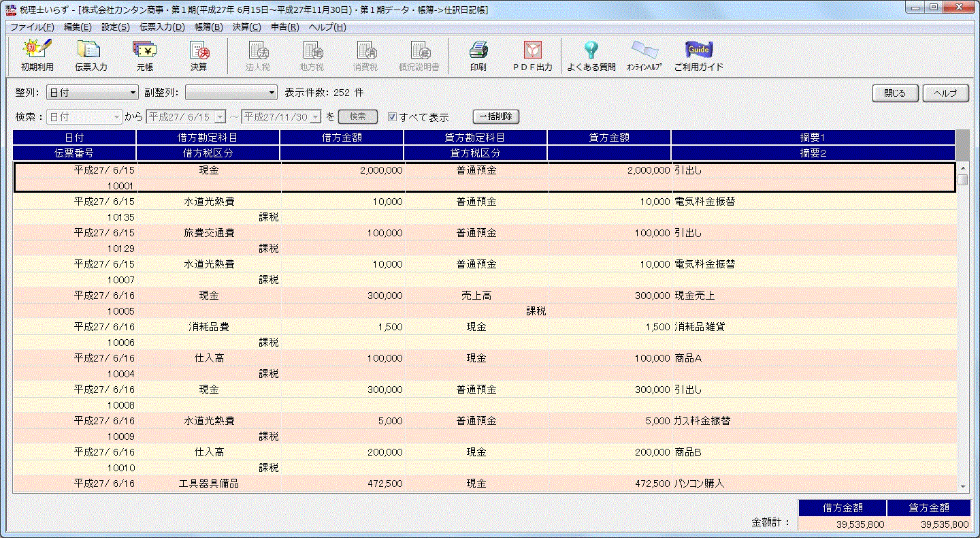Open the 帳簿 menu

click(208, 27)
